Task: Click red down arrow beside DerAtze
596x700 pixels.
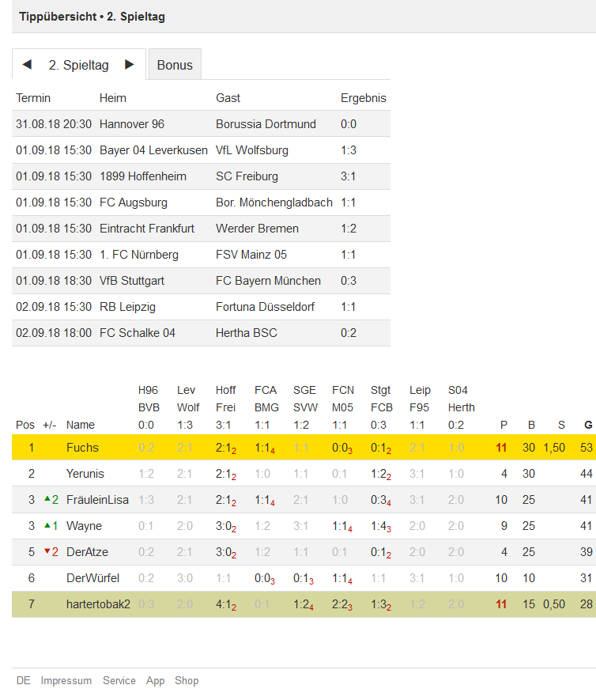Action: (47, 551)
